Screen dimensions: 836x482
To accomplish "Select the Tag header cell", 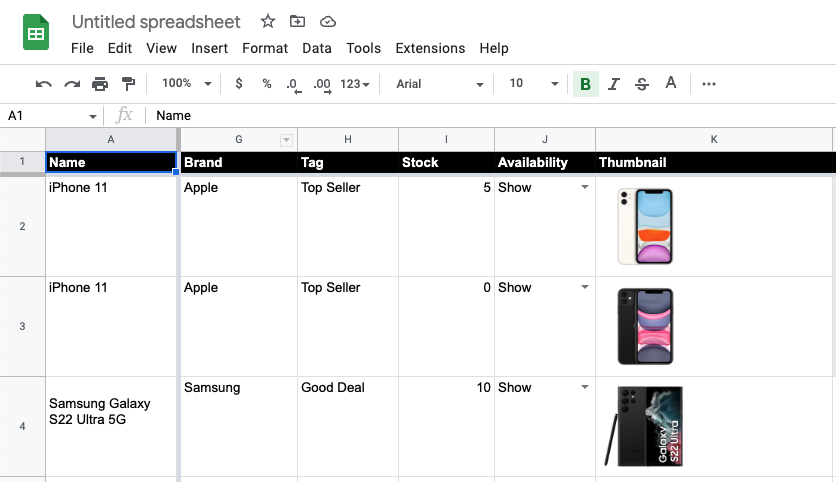I will 348,163.
